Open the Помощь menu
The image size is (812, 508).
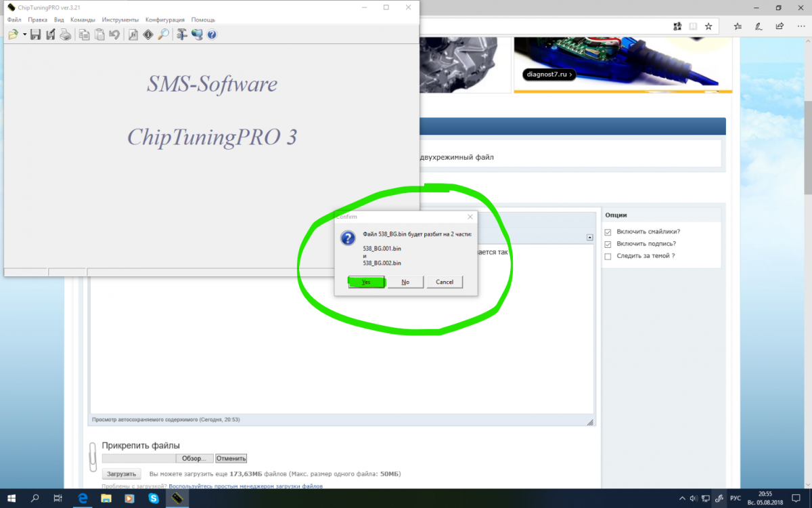tap(203, 20)
